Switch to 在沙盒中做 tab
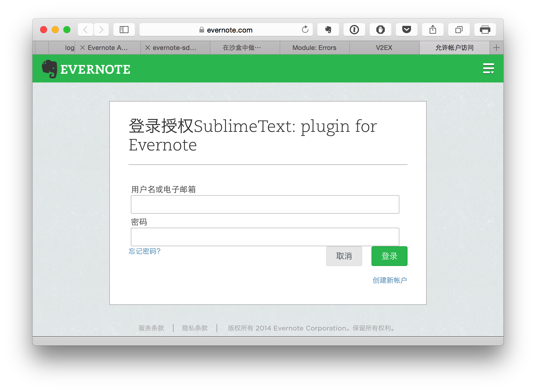The height and width of the screenshot is (392, 536). point(245,48)
